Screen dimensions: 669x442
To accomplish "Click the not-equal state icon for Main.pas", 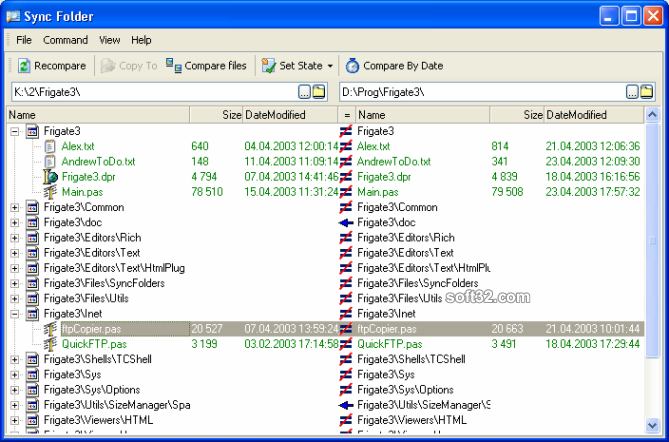I will [x=346, y=192].
